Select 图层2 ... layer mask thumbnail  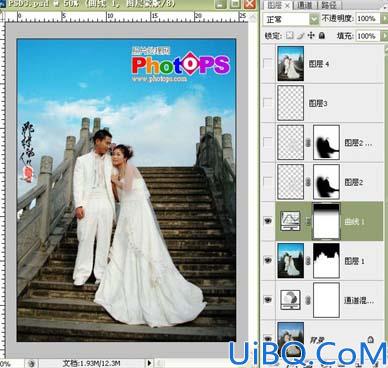click(x=326, y=142)
